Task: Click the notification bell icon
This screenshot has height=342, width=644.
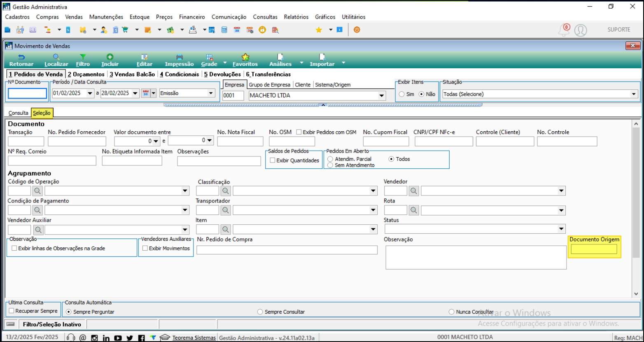Action: click(x=564, y=30)
